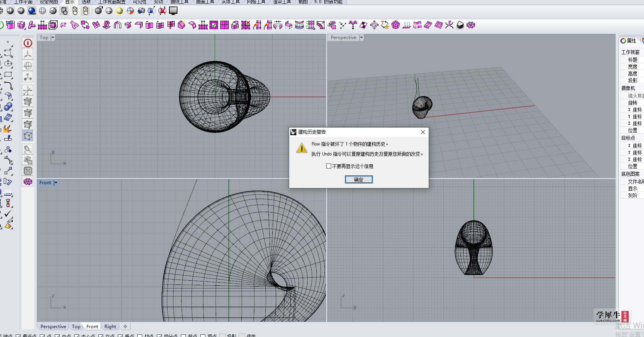Click the red circled 'I' icon in left toolbar

(28, 43)
